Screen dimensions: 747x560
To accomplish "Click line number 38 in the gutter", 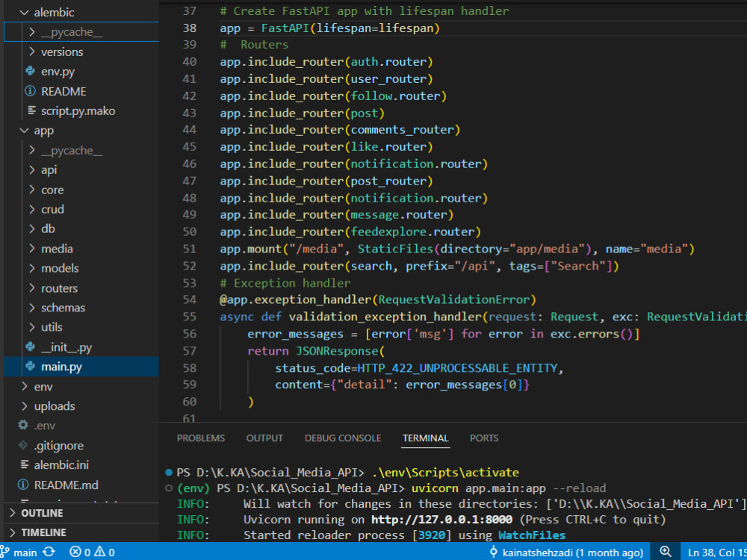I will pyautogui.click(x=190, y=28).
